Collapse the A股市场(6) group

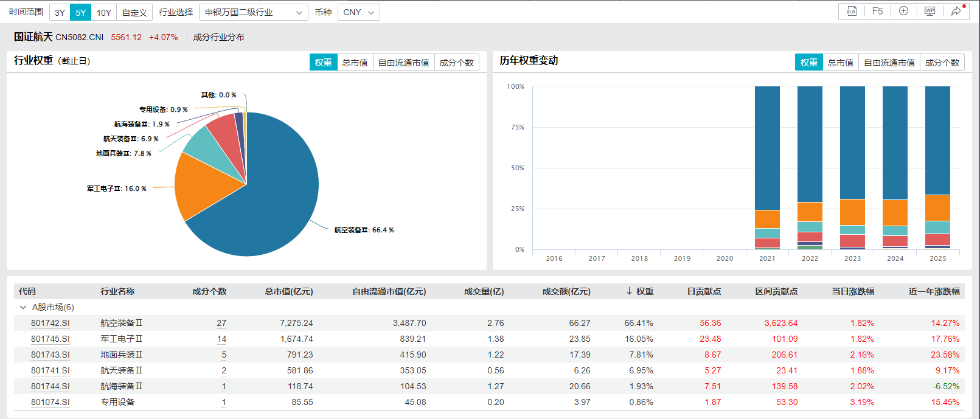(x=23, y=307)
